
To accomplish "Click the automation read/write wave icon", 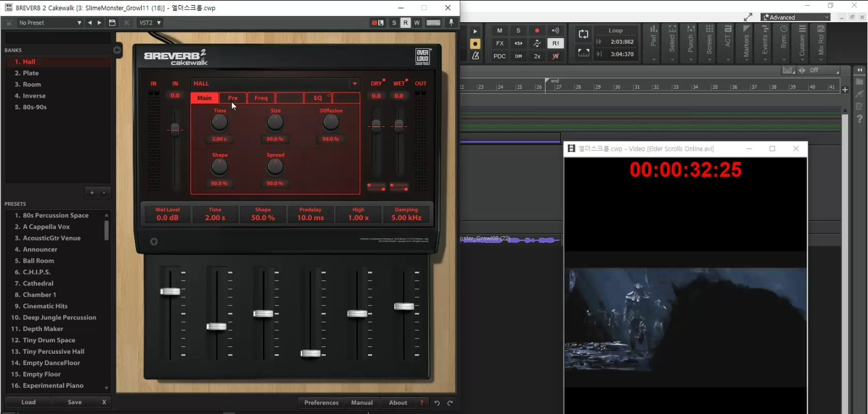I will (x=536, y=43).
